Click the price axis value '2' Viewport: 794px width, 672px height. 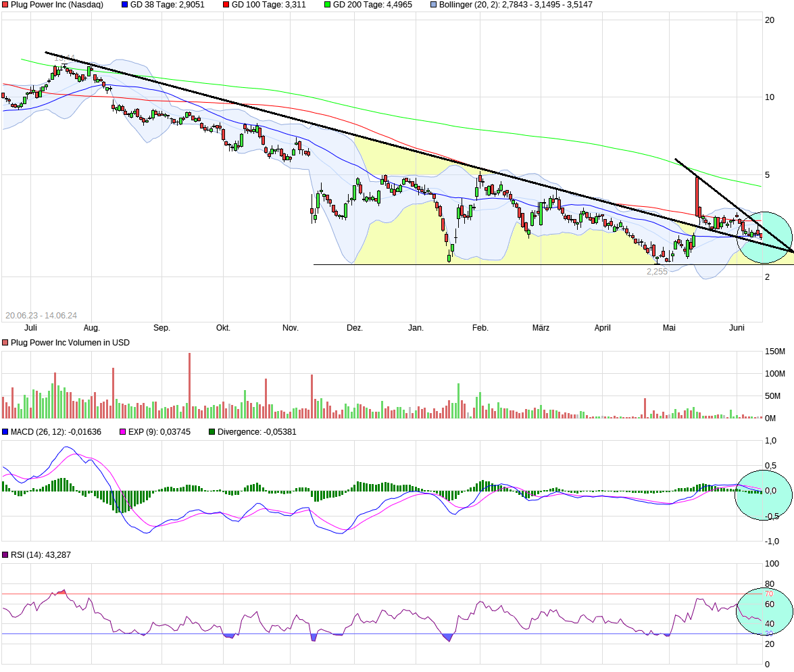pyautogui.click(x=767, y=277)
